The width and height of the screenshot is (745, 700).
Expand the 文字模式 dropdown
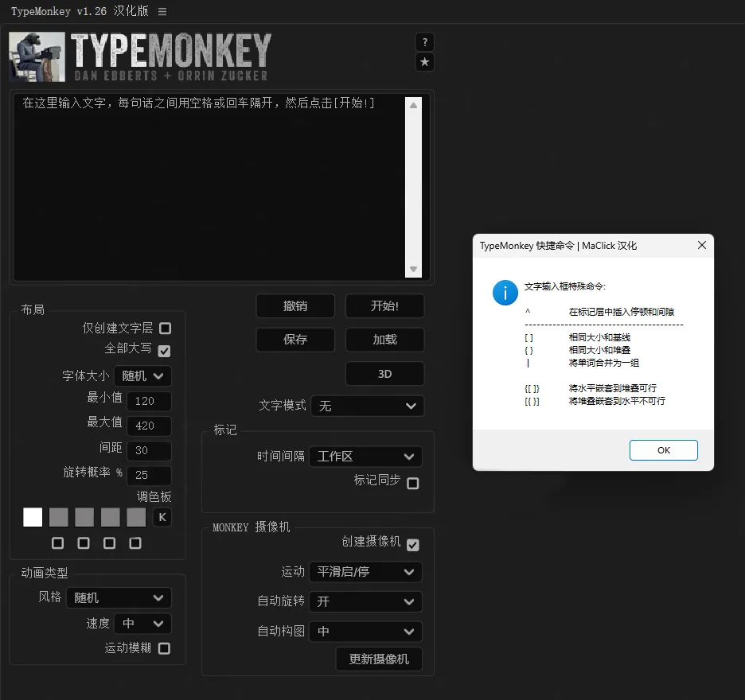pos(367,406)
